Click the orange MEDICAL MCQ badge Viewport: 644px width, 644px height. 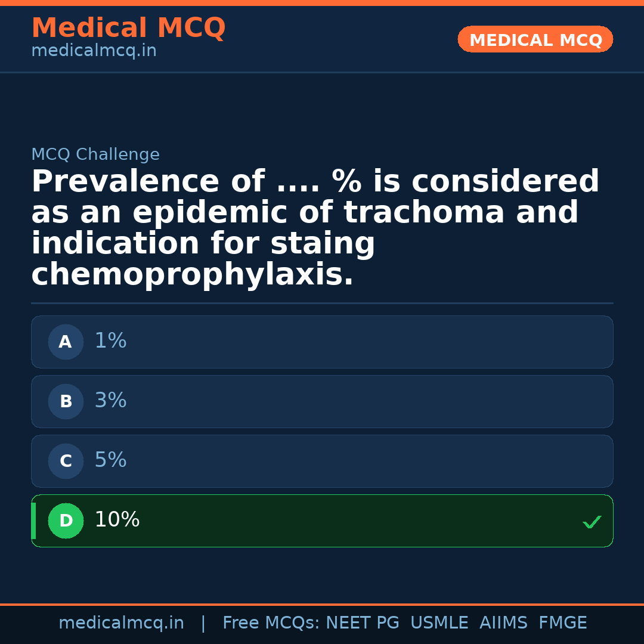(x=535, y=40)
